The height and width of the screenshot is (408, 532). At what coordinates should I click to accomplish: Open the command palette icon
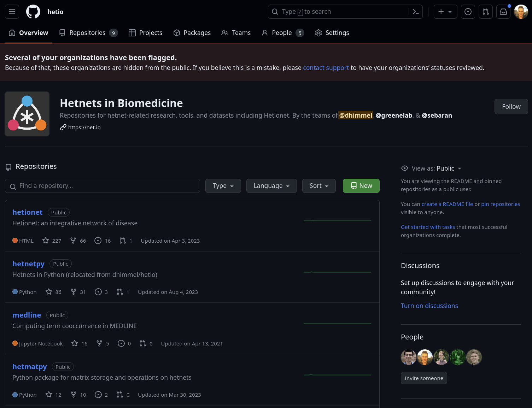click(416, 12)
